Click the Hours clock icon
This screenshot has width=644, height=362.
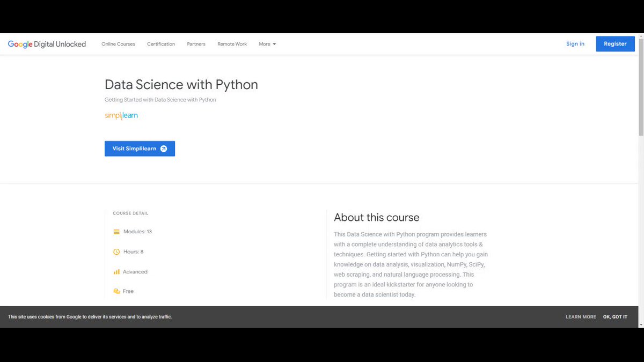116,252
